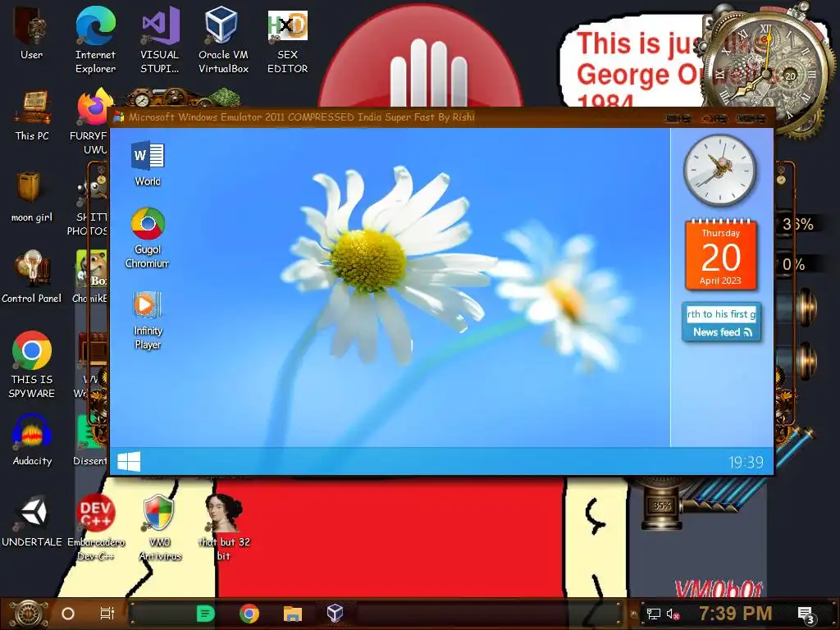Launch the Firefox FURRYF UWU icon
Screen dimensions: 840x630
90,122
